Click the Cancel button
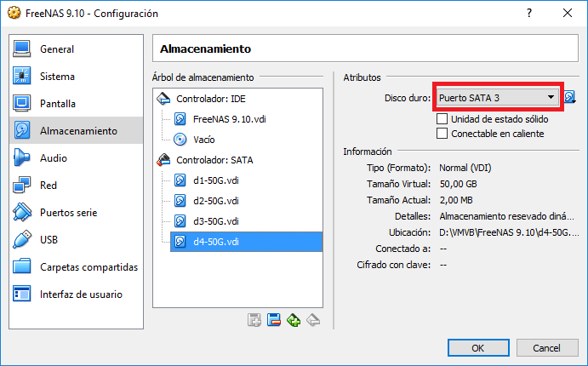588x366 pixels. (547, 348)
